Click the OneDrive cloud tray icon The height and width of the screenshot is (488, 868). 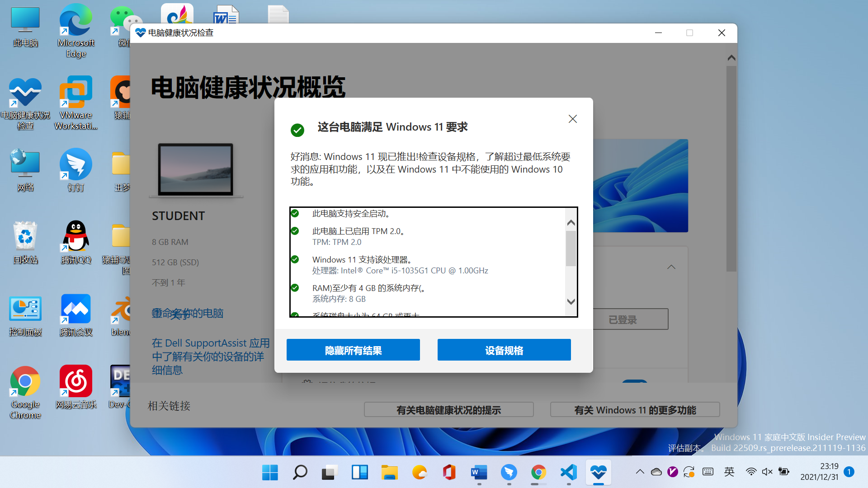click(x=656, y=472)
